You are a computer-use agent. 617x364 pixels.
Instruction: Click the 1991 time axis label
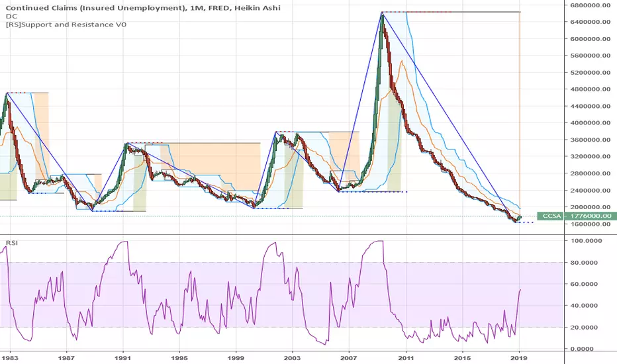point(122,357)
